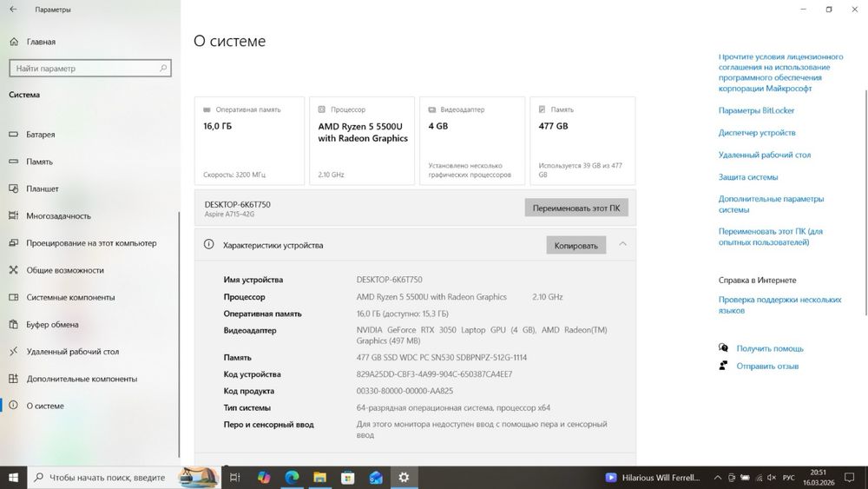
Task: Click the muted volume tray icon
Action: click(772, 478)
